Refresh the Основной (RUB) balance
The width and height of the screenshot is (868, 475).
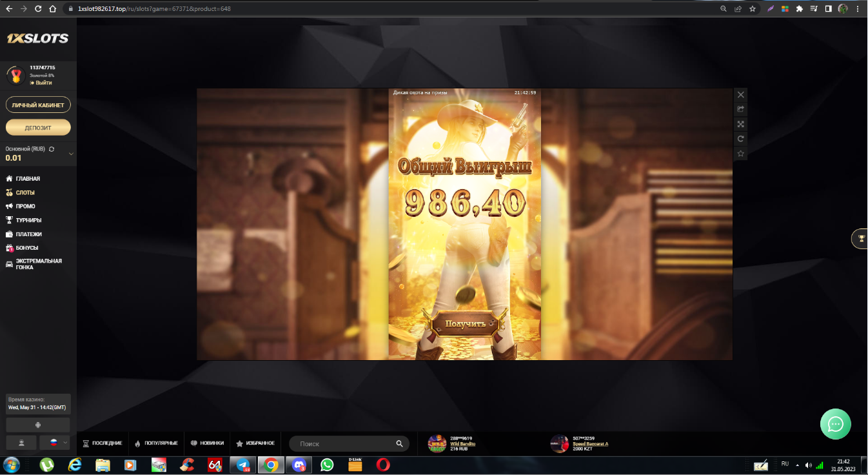click(52, 149)
